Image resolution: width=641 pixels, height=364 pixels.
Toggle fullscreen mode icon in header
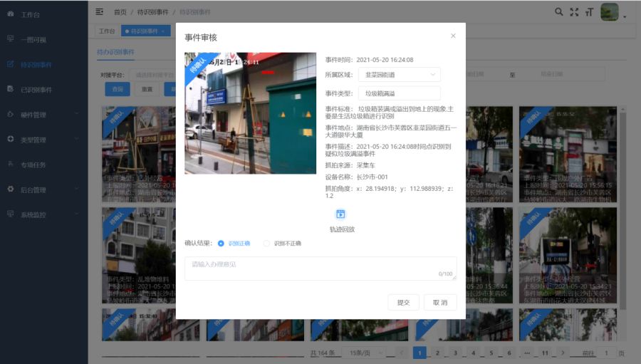click(574, 11)
